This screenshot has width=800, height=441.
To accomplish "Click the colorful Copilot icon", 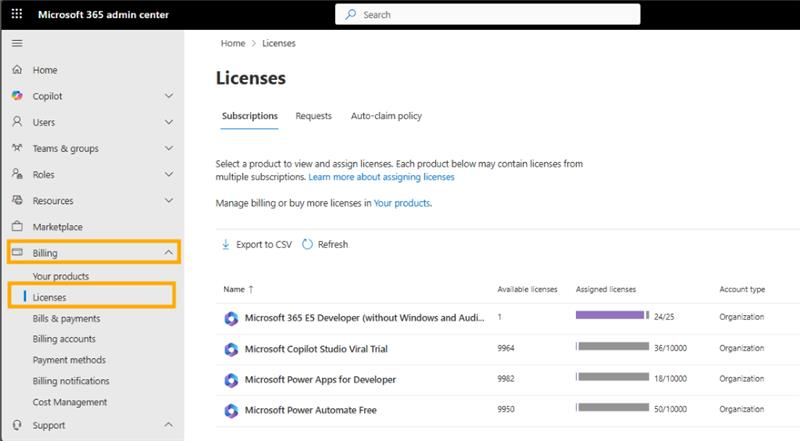I will tap(17, 95).
